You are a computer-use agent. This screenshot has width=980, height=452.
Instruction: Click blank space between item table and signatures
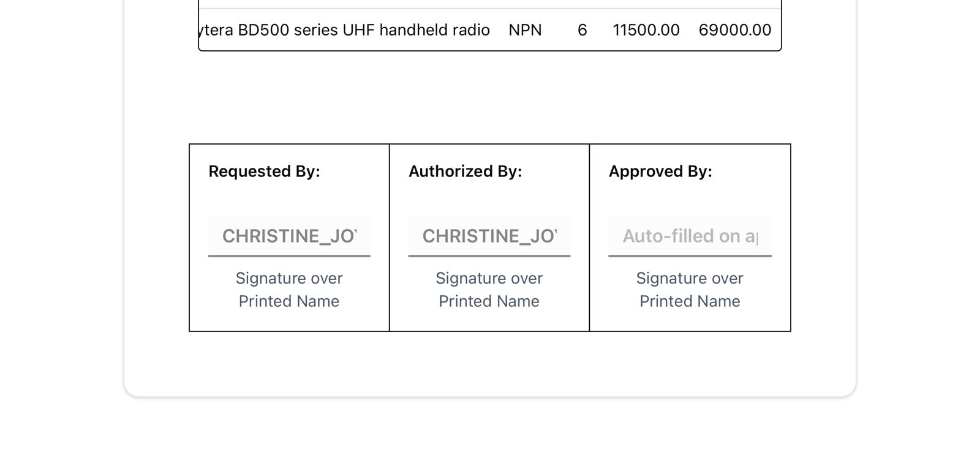coord(490,98)
